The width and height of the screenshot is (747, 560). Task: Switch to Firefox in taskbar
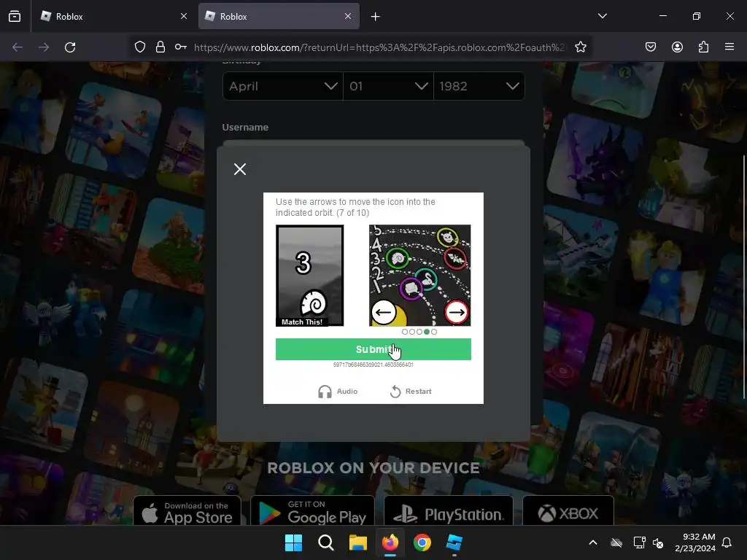click(390, 542)
